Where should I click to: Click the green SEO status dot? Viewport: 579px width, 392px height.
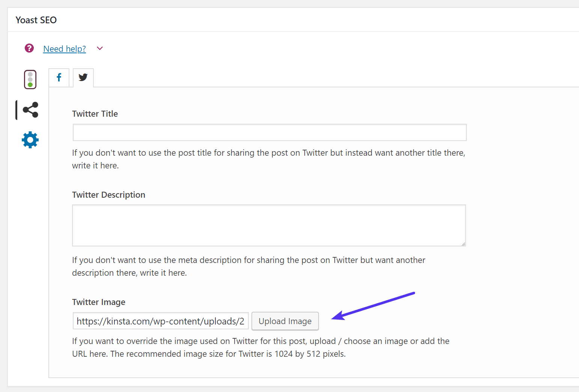click(x=30, y=84)
